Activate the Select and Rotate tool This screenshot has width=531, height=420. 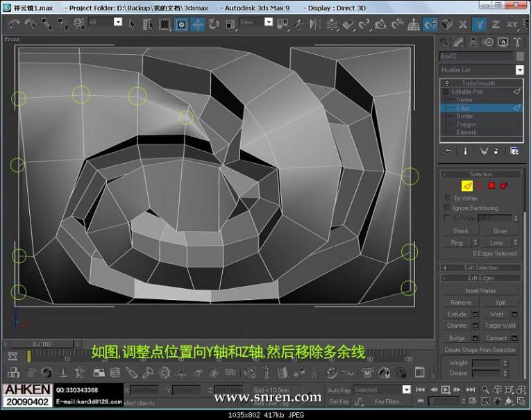[214, 24]
